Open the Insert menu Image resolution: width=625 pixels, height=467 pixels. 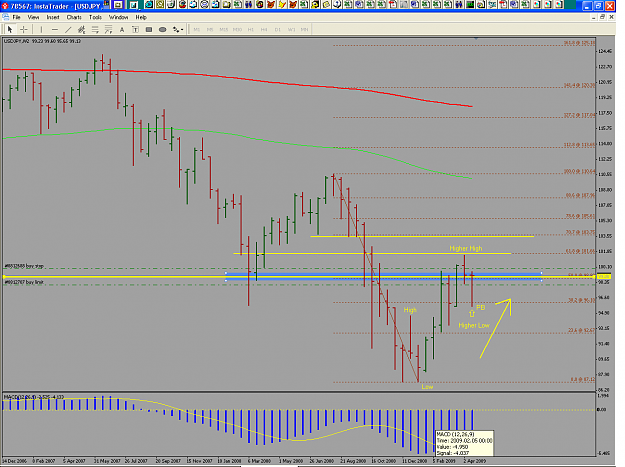point(53,17)
